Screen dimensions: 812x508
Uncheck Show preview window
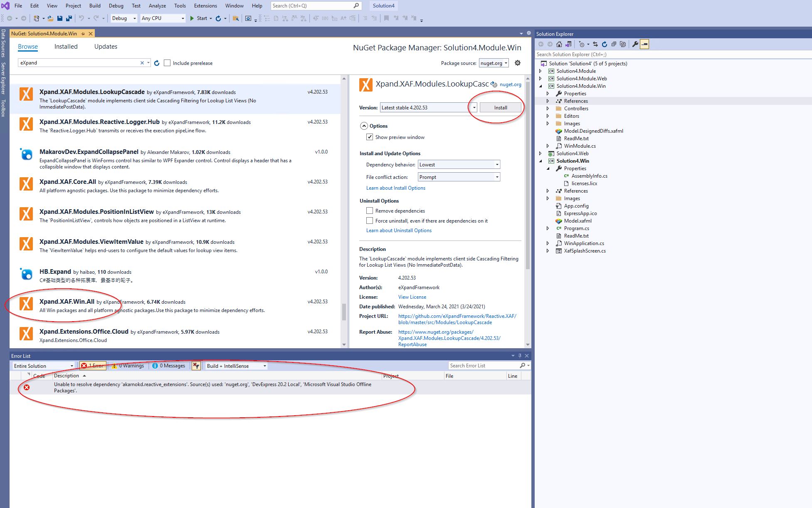pos(370,137)
